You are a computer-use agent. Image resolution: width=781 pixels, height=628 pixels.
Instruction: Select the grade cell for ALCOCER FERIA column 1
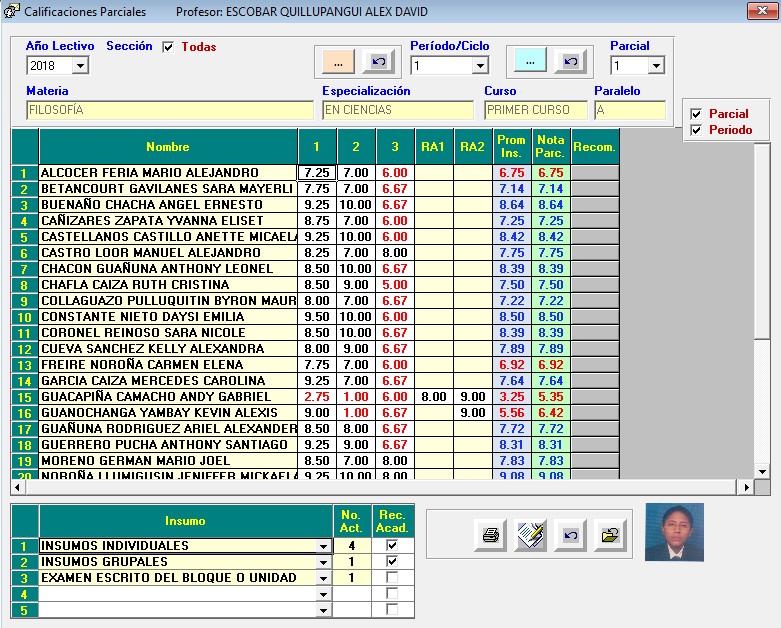(x=317, y=173)
